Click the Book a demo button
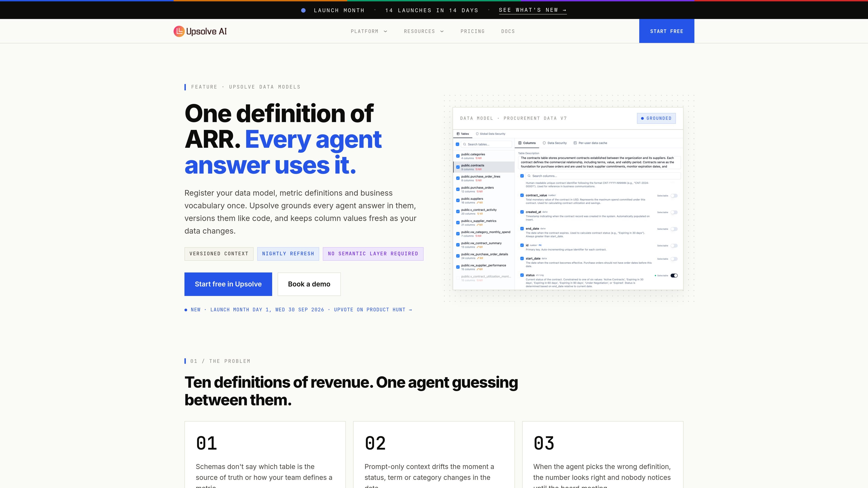 [309, 284]
